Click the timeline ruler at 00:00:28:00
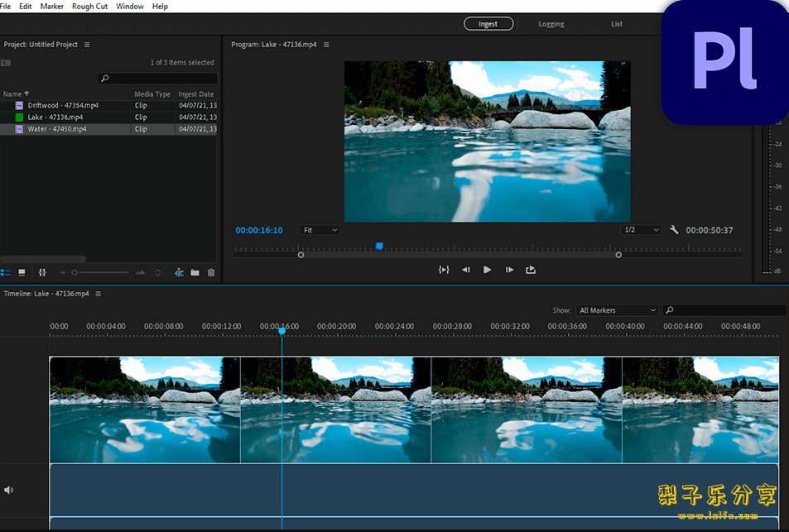This screenshot has width=789, height=532. [x=452, y=326]
